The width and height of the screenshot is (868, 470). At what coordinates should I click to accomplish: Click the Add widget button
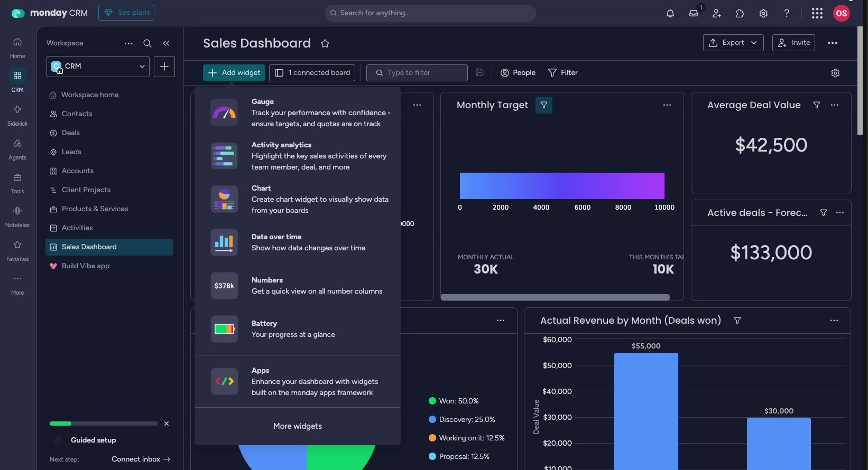coord(235,73)
